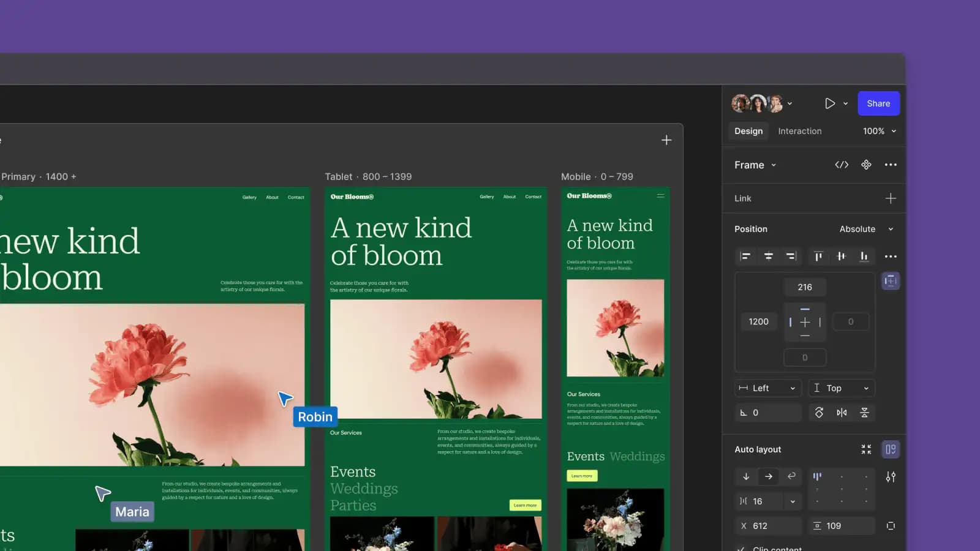Click the collapse arrows icon in Auto layout
Image resolution: width=980 pixels, height=551 pixels.
click(x=866, y=449)
